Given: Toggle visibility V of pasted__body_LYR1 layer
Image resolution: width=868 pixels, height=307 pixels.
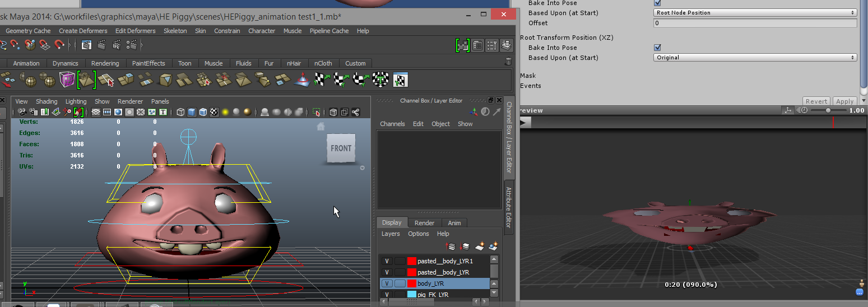Looking at the screenshot, I should [x=387, y=261].
